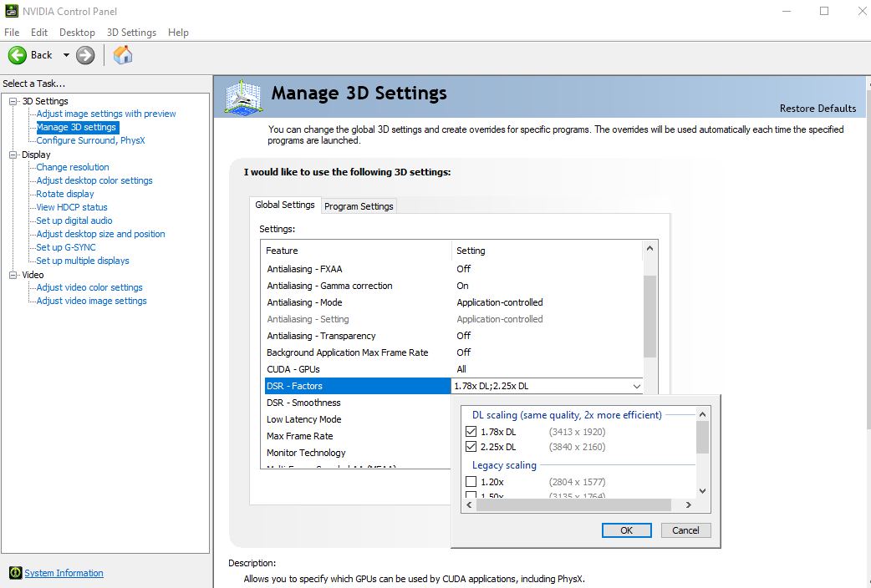The image size is (871, 588).
Task: Click the System Information icon
Action: [x=15, y=573]
